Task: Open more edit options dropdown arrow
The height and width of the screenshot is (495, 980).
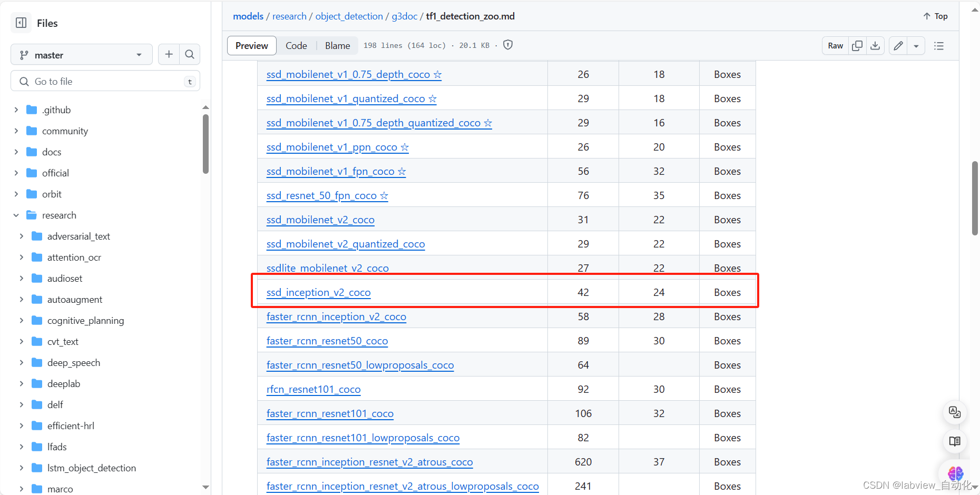Action: tap(916, 46)
